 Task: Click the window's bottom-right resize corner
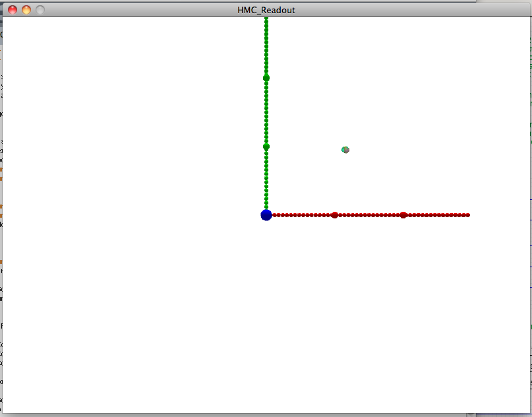click(527, 410)
